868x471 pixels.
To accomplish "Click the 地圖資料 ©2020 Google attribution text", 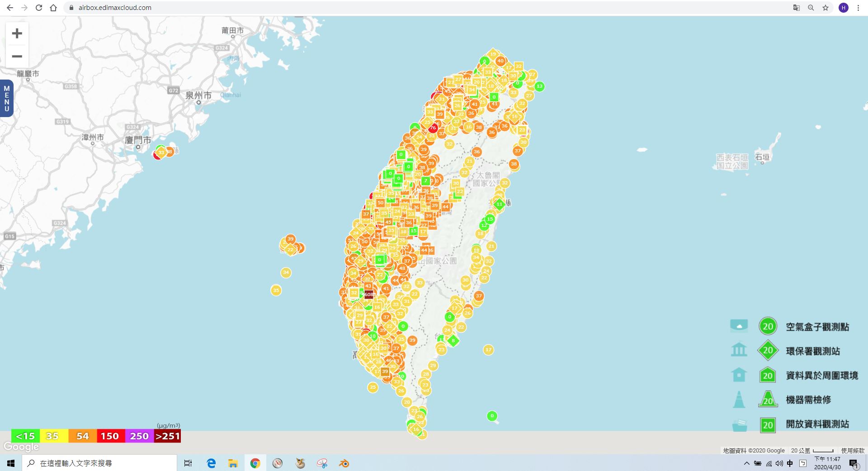I will (x=754, y=451).
